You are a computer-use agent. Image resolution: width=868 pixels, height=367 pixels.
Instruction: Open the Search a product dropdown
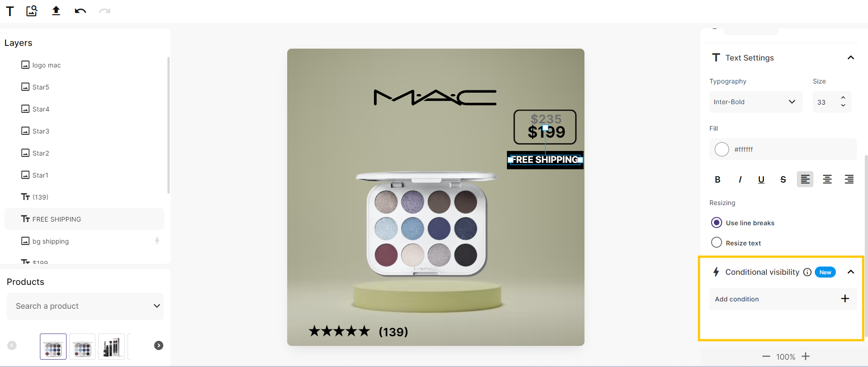(x=85, y=306)
